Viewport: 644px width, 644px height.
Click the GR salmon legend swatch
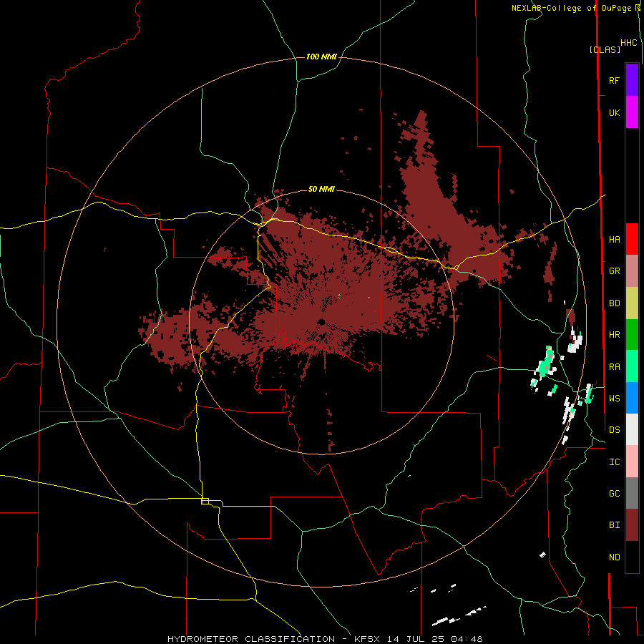click(632, 271)
